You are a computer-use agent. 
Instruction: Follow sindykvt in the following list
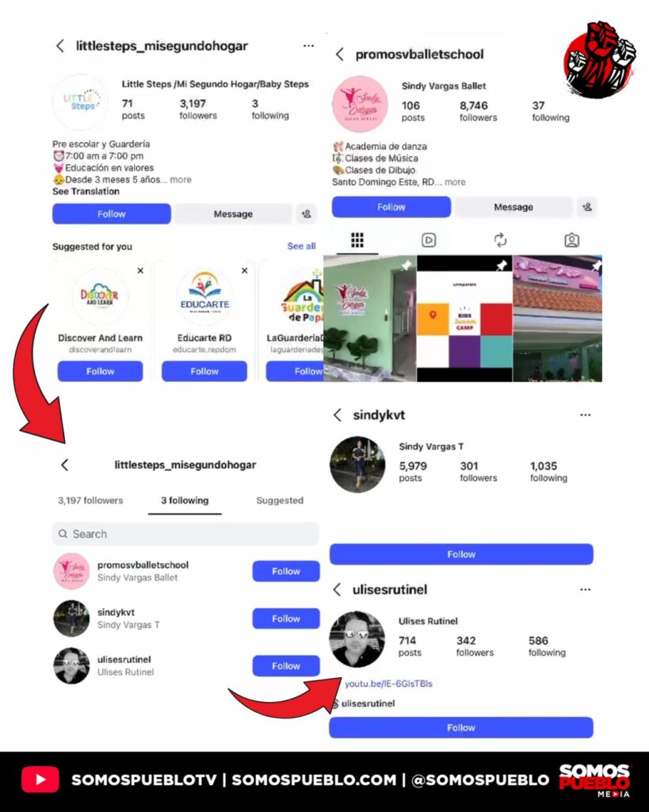(286, 619)
